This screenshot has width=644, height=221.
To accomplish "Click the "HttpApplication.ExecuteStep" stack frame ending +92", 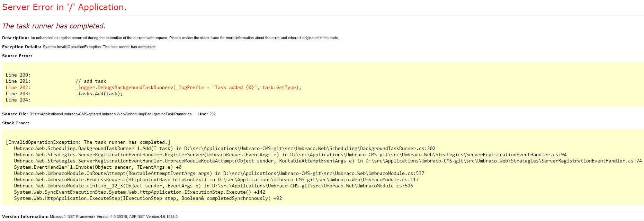I will pos(148,198).
